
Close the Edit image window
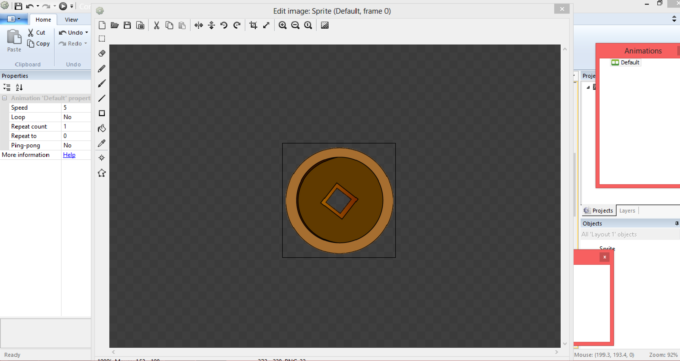tap(562, 9)
